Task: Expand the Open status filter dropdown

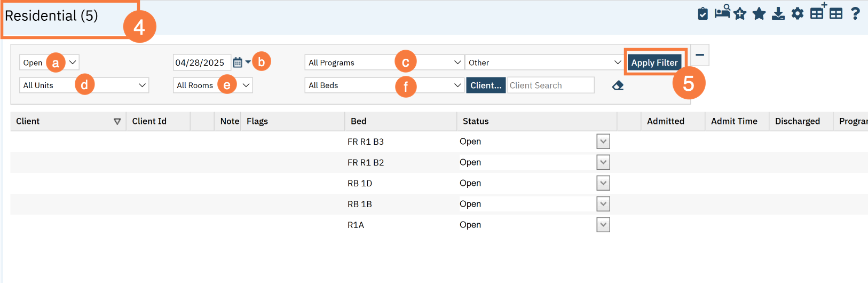Action: (x=49, y=62)
